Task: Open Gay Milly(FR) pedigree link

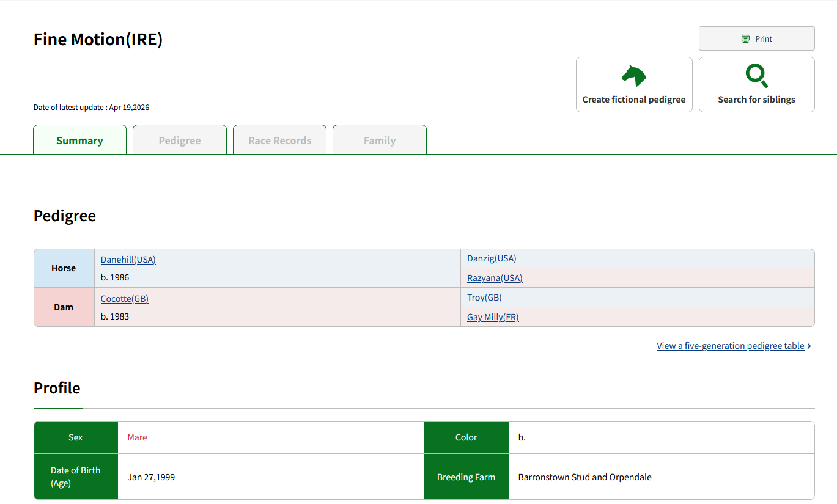Action: click(x=493, y=317)
